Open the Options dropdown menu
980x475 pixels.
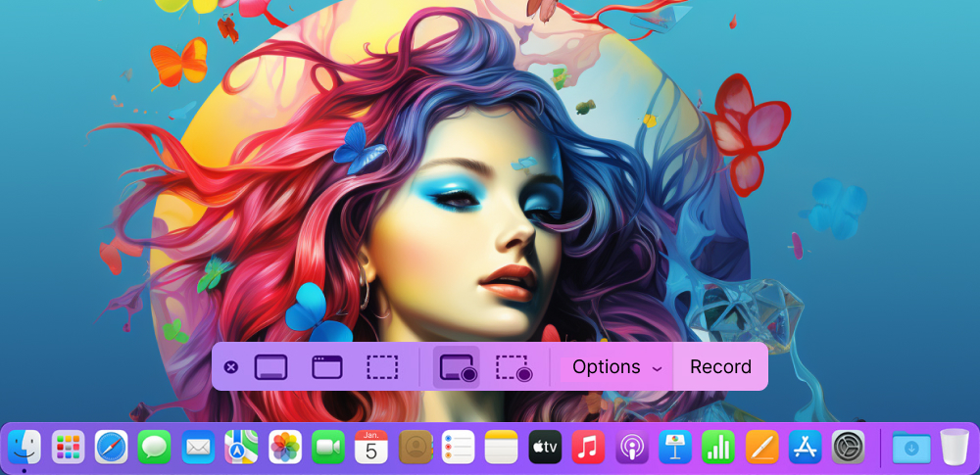pos(616,367)
